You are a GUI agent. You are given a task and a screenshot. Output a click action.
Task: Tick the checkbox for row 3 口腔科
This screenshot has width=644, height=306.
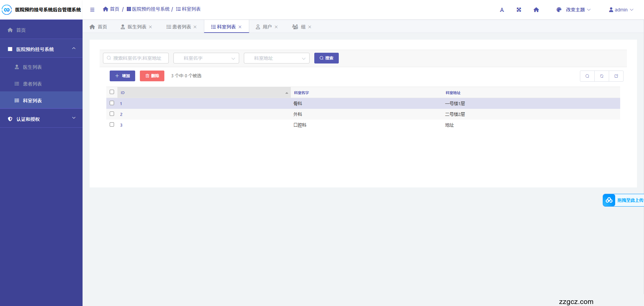click(112, 125)
